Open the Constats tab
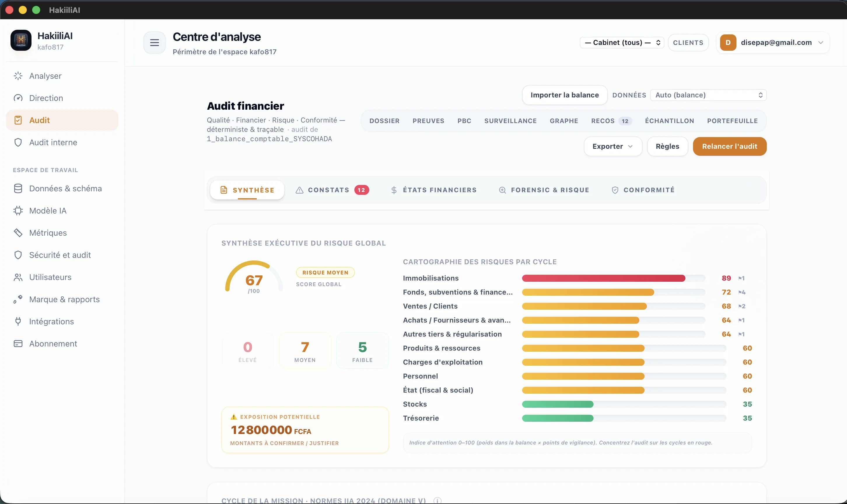The width and height of the screenshot is (847, 504). (x=332, y=190)
